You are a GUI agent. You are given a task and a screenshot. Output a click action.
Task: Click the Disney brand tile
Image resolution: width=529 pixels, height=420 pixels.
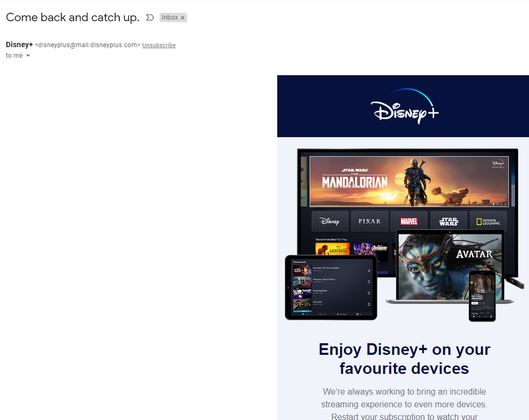point(330,221)
